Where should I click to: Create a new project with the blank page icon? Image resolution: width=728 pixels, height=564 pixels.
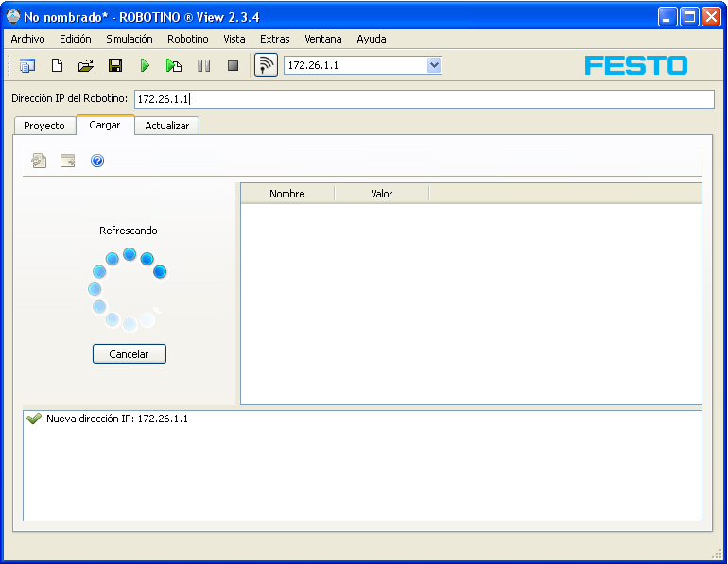pyautogui.click(x=57, y=65)
